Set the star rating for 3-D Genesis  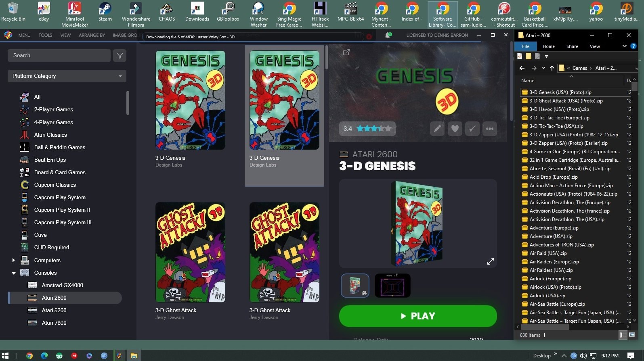point(374,129)
